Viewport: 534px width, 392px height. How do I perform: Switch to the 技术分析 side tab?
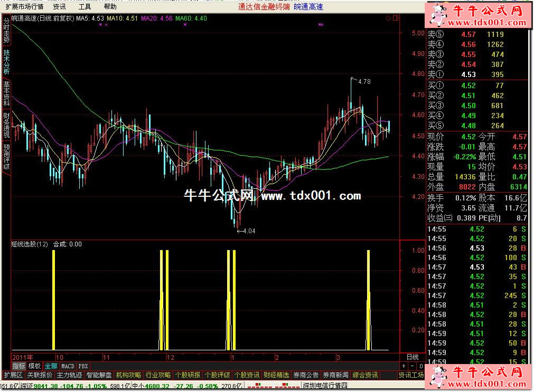[6, 62]
